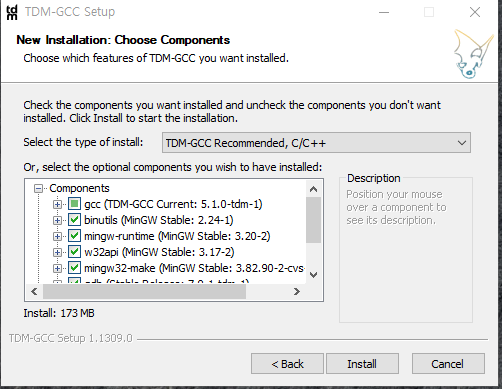
Task: Expand the w32api tree node
Action: point(57,252)
